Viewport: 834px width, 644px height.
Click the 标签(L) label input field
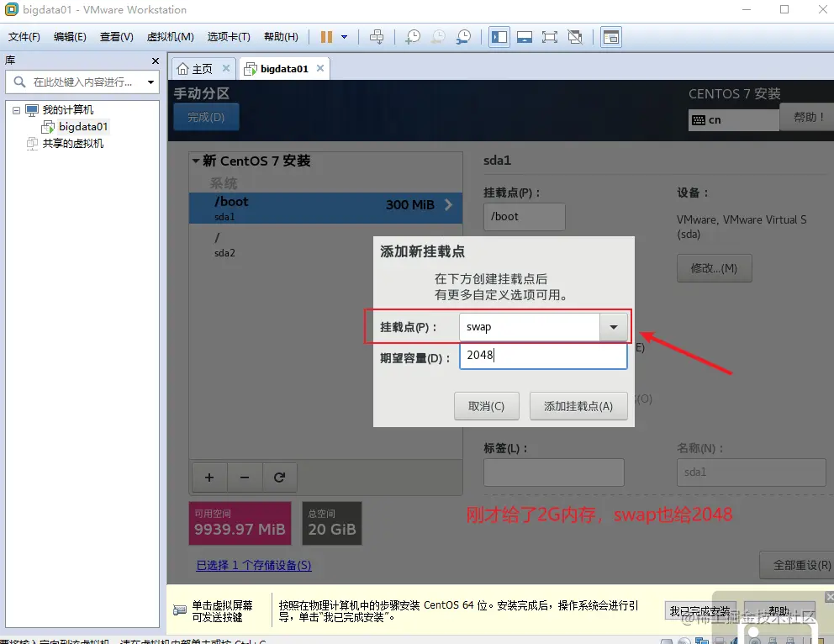553,472
